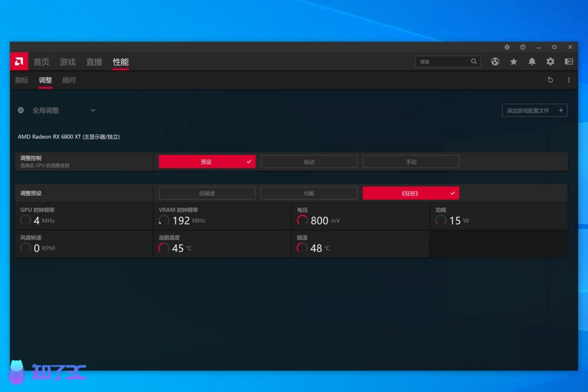This screenshot has width=588, height=392.
Task: Click the VRAM 时钟频率 gauge icon
Action: [164, 220]
